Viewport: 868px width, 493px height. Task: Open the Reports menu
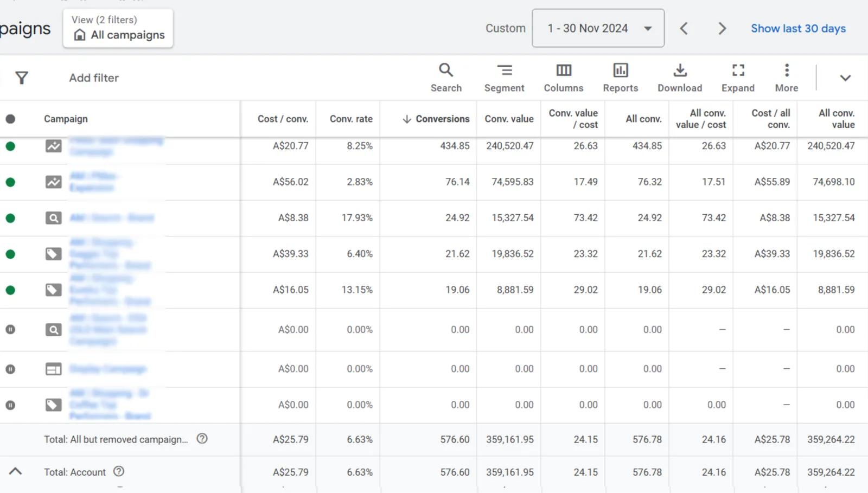click(x=621, y=78)
